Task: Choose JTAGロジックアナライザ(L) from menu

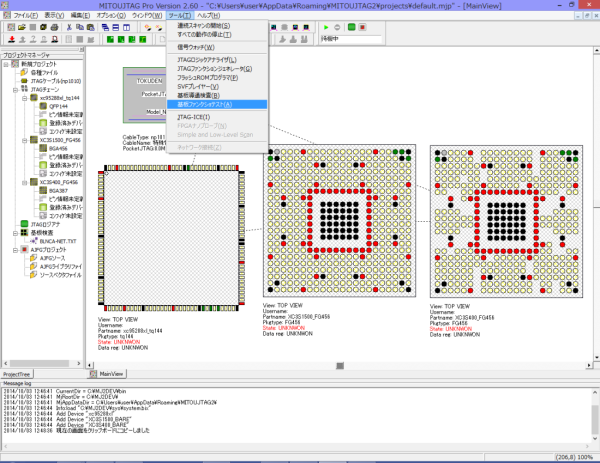Action: pyautogui.click(x=210, y=59)
